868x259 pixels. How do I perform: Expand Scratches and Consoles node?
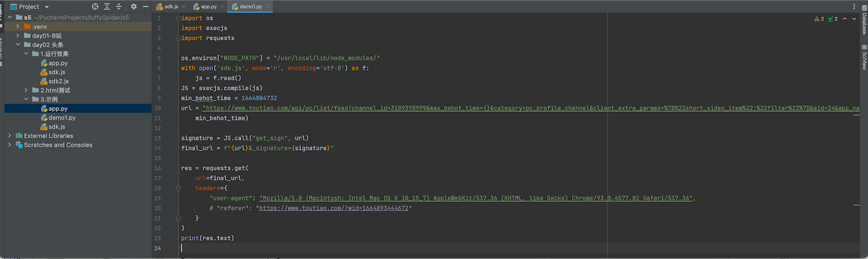[x=9, y=145]
